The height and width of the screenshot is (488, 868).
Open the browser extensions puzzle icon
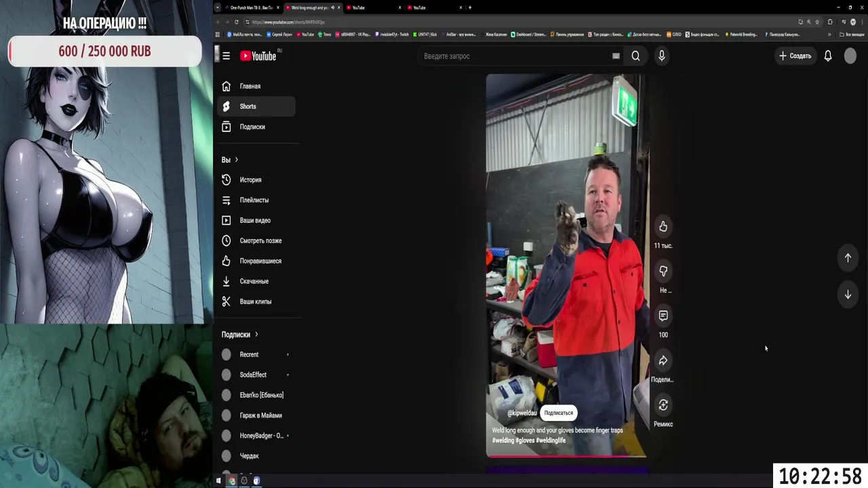tap(830, 22)
